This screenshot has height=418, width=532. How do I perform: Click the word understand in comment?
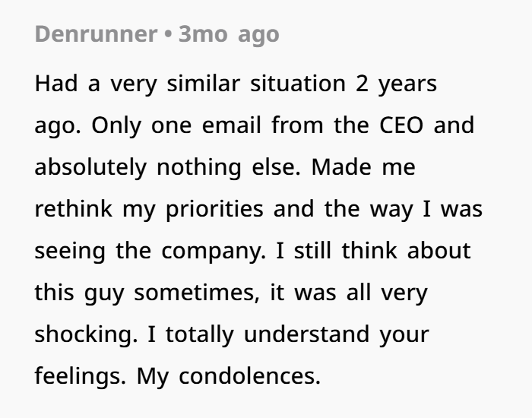(306, 334)
